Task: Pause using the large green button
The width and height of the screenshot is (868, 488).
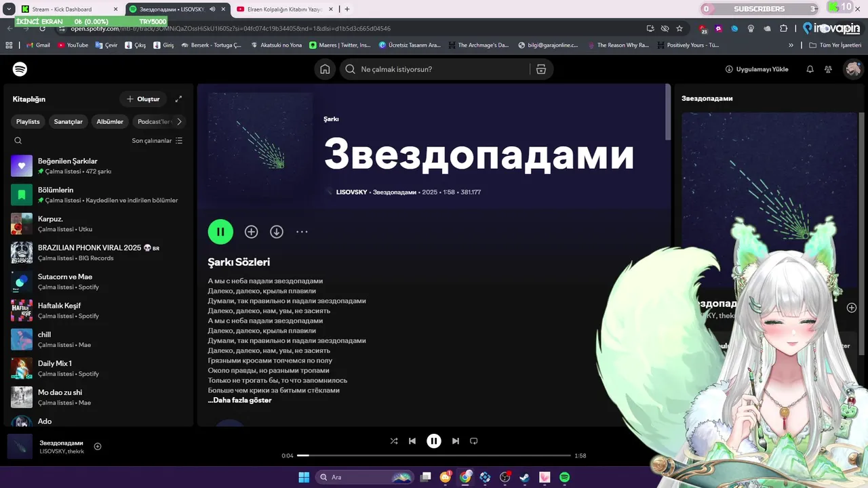Action: 220,232
